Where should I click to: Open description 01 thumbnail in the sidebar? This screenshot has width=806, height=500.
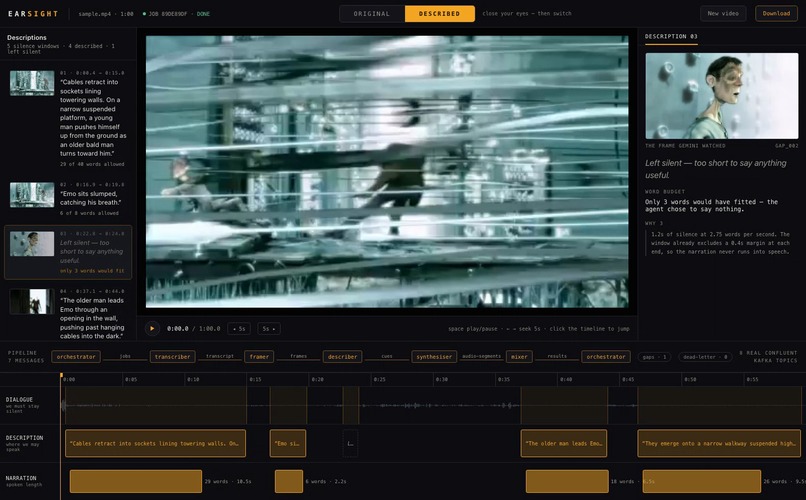(x=32, y=83)
